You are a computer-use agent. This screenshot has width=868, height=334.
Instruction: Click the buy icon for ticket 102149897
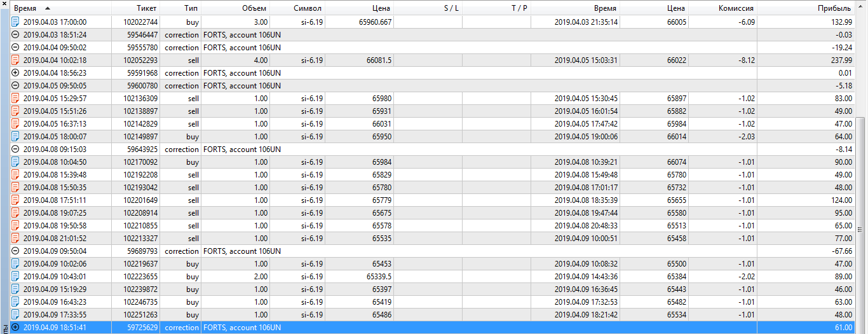click(x=16, y=137)
